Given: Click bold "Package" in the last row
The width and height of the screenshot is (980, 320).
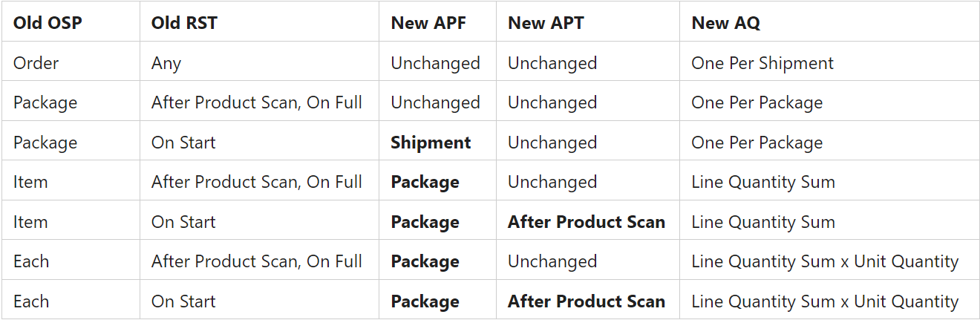Looking at the screenshot, I should coord(425,301).
